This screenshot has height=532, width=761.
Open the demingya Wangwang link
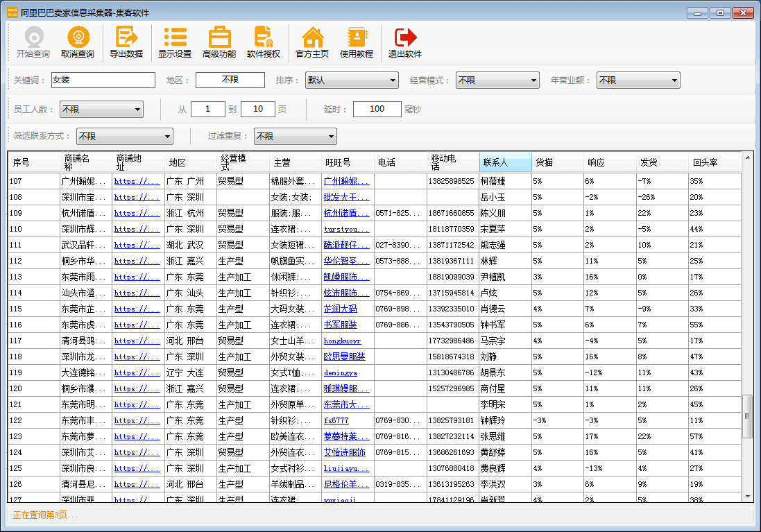tap(340, 372)
